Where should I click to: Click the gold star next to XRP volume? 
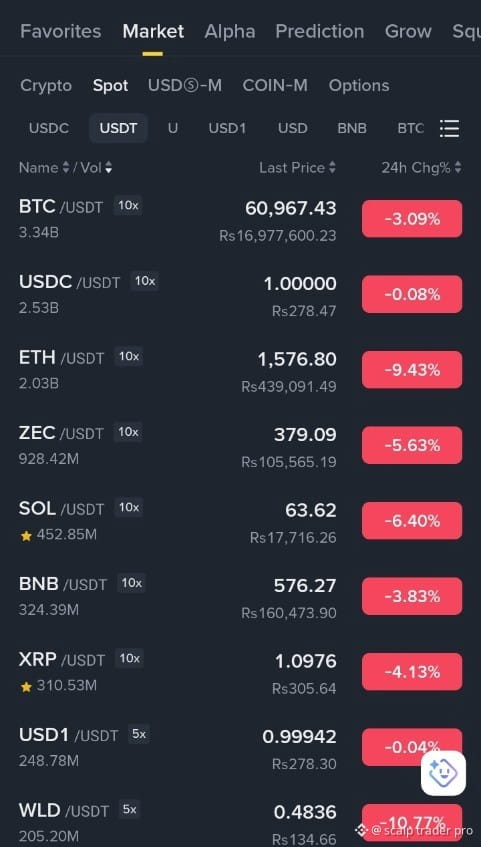click(x=26, y=687)
